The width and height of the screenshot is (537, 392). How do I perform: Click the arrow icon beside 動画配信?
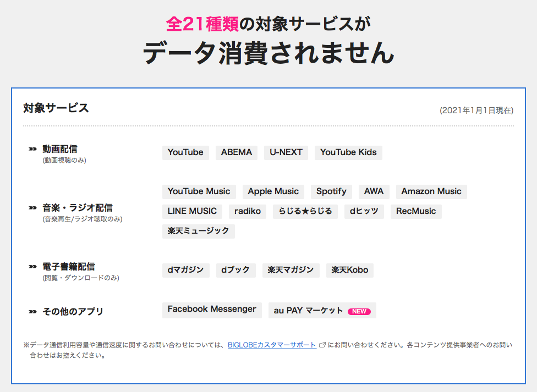[x=32, y=149]
